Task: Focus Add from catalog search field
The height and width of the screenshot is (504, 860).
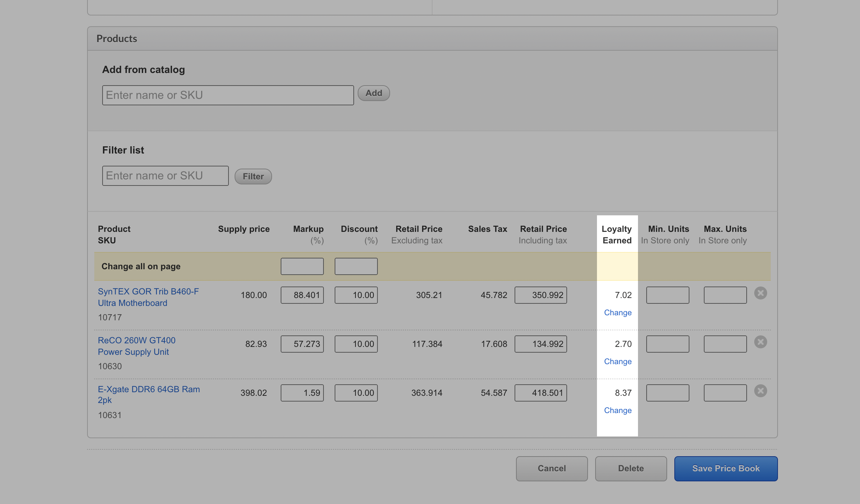Action: click(x=228, y=95)
